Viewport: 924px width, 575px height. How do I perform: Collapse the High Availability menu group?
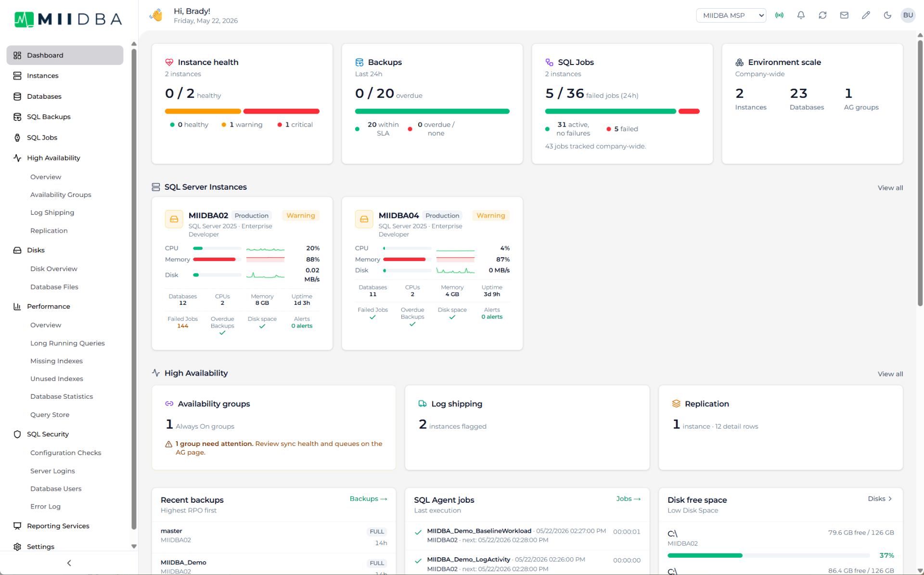tap(64, 158)
